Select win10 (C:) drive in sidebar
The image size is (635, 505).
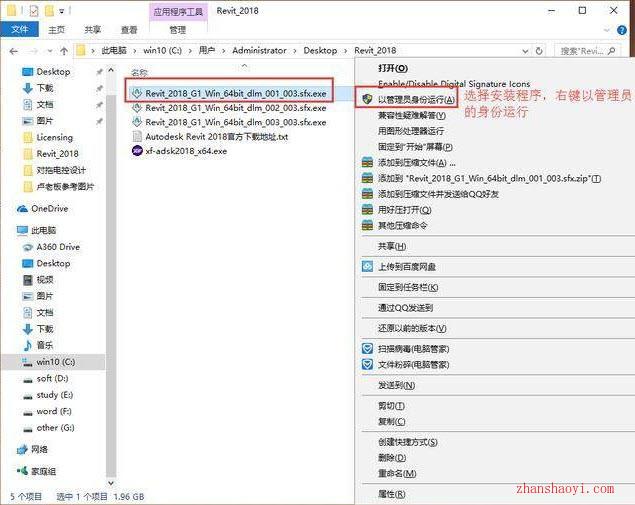point(53,362)
